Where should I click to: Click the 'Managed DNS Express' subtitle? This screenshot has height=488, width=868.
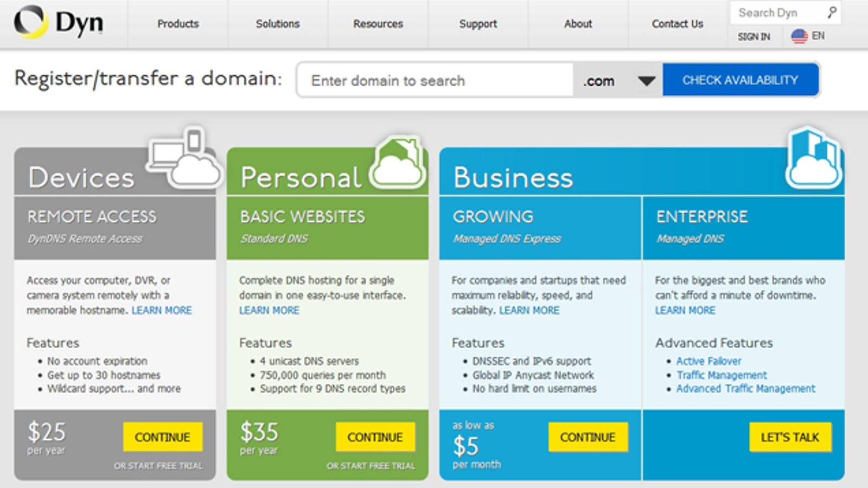[x=507, y=239]
